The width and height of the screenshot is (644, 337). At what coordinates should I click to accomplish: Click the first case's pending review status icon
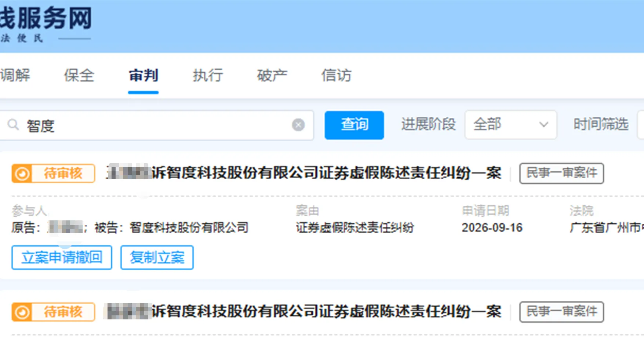tap(22, 173)
